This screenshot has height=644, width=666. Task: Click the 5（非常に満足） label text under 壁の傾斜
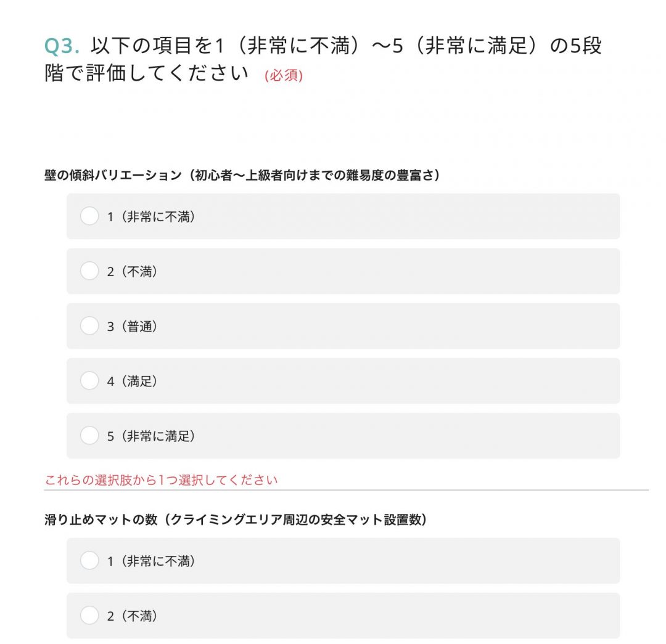[x=151, y=436]
